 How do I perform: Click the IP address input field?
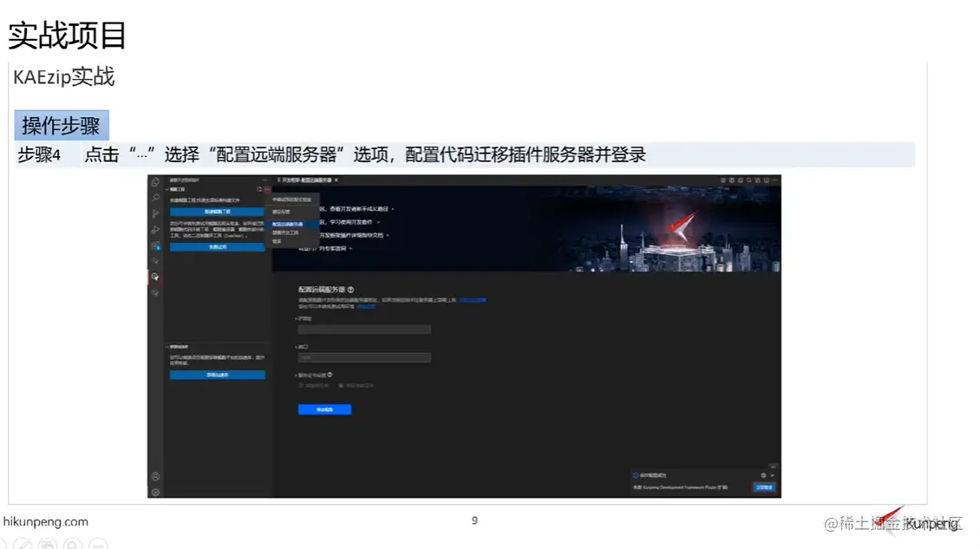pos(364,330)
